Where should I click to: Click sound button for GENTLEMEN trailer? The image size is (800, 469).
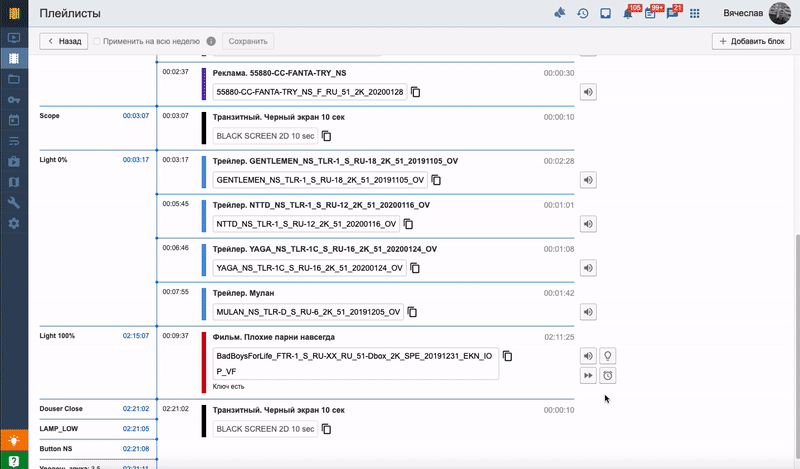[x=588, y=180]
